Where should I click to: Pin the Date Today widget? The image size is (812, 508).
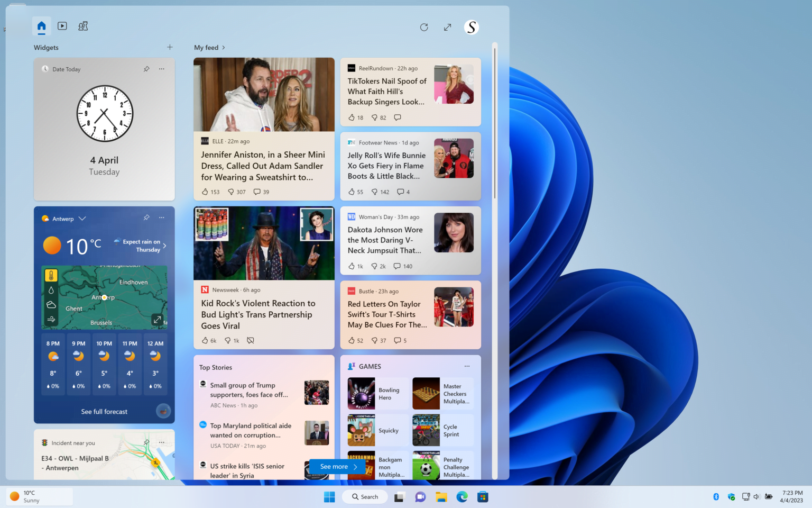146,69
